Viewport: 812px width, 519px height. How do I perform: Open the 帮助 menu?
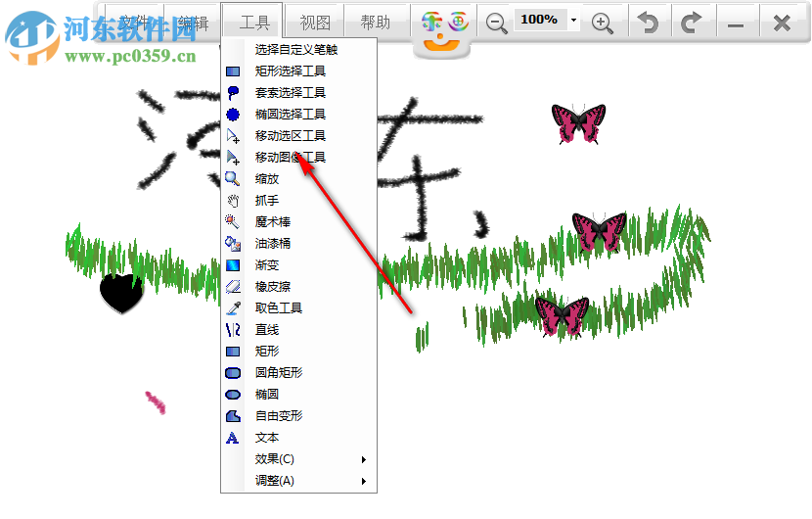(x=376, y=23)
